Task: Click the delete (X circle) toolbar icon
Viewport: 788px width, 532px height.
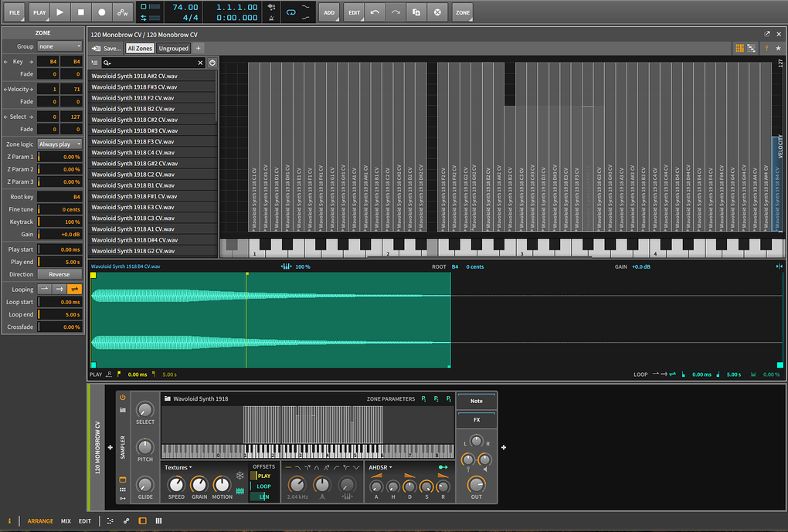Action: [437, 12]
